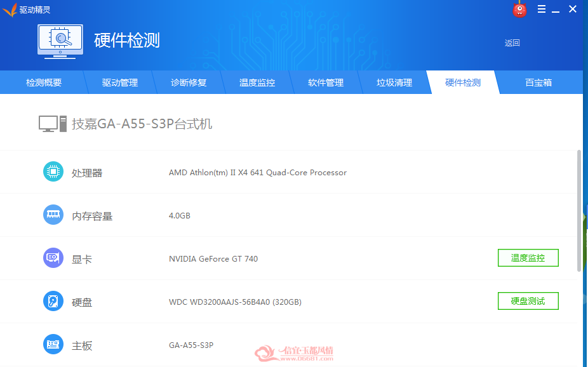Click the 返回 link
Screen dimensions: 588x367
pos(512,43)
